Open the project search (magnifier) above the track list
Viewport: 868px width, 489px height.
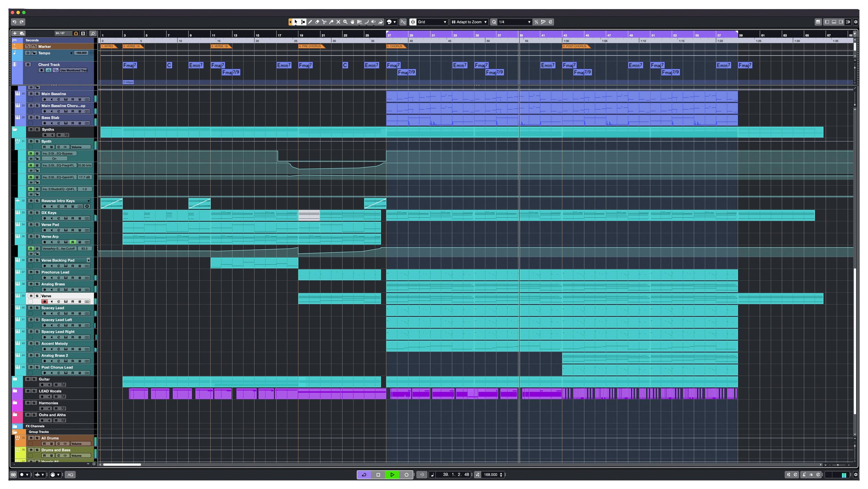(x=93, y=33)
